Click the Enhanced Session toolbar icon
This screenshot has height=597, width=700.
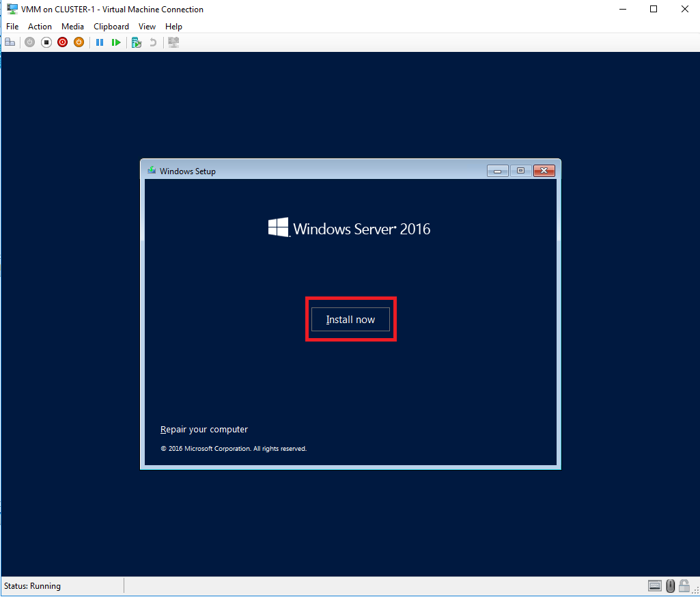[x=173, y=42]
